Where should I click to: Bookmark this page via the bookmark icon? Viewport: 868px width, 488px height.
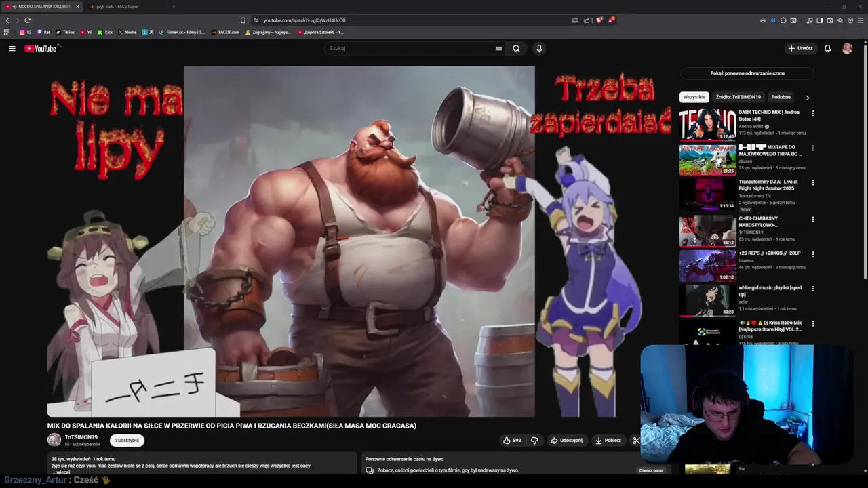click(x=243, y=20)
